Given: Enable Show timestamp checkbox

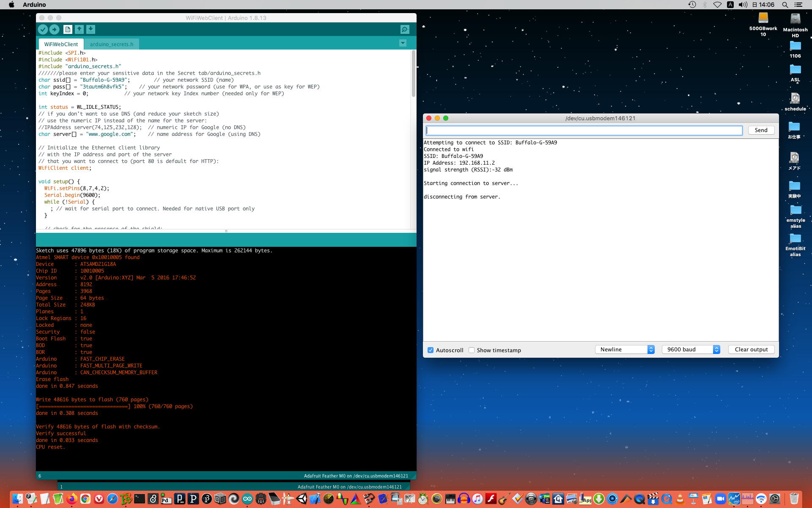Looking at the screenshot, I should click(x=472, y=350).
